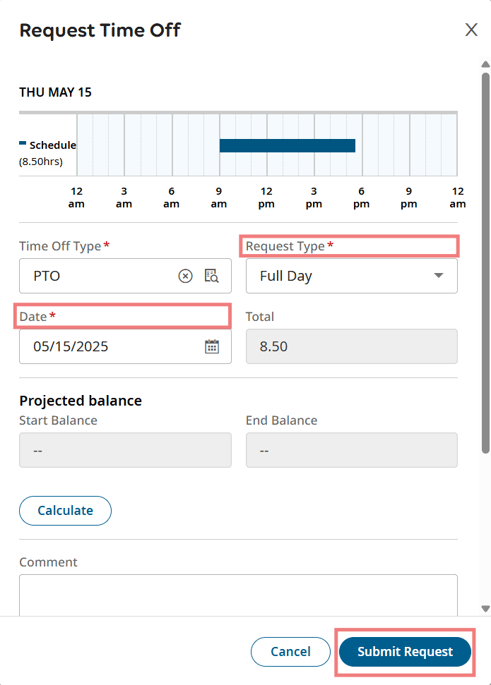491x685 pixels.
Task: Click the scroll down arrow
Action: (x=485, y=609)
